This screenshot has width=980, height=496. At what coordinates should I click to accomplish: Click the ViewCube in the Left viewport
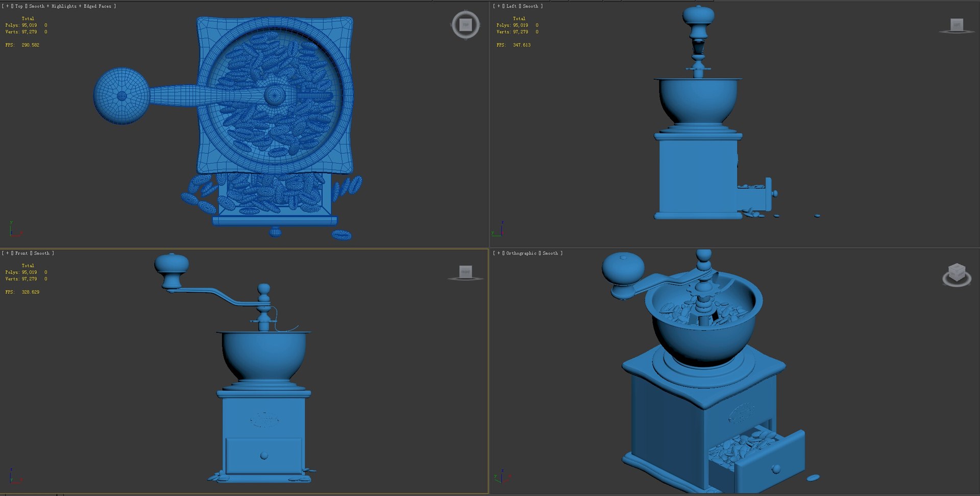[957, 26]
